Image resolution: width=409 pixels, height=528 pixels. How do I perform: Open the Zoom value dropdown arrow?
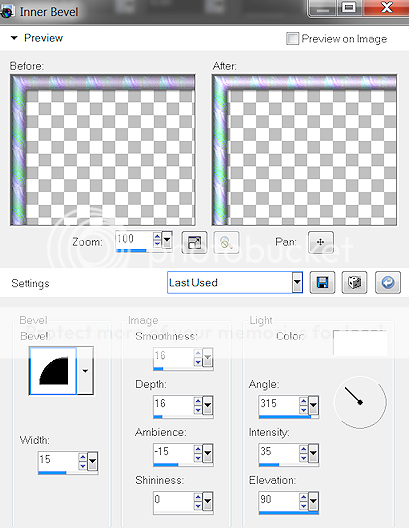coord(167,240)
